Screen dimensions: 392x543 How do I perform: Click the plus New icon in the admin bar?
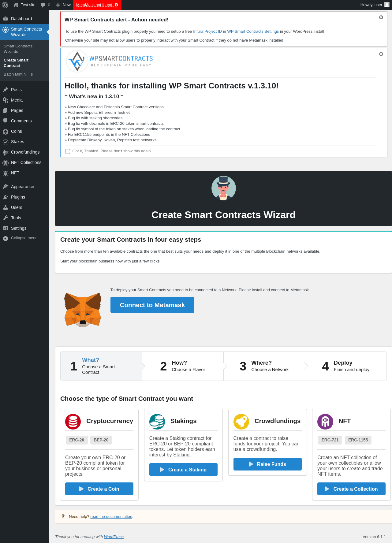point(58,5)
